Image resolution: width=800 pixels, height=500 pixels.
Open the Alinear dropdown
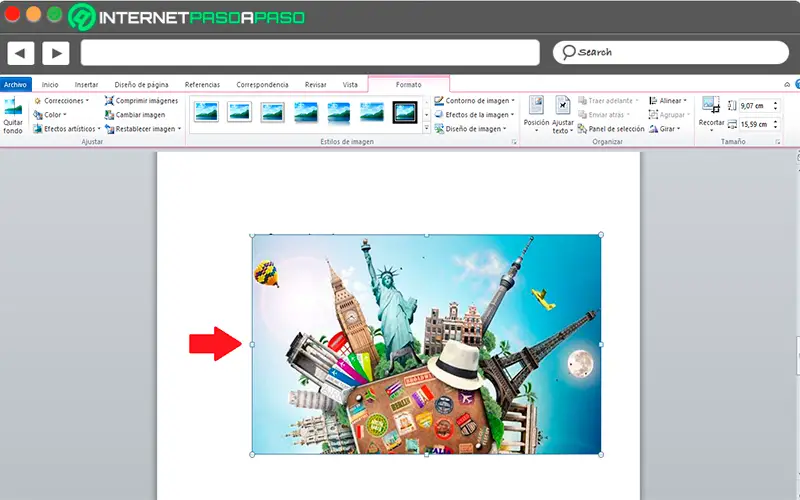[668, 101]
